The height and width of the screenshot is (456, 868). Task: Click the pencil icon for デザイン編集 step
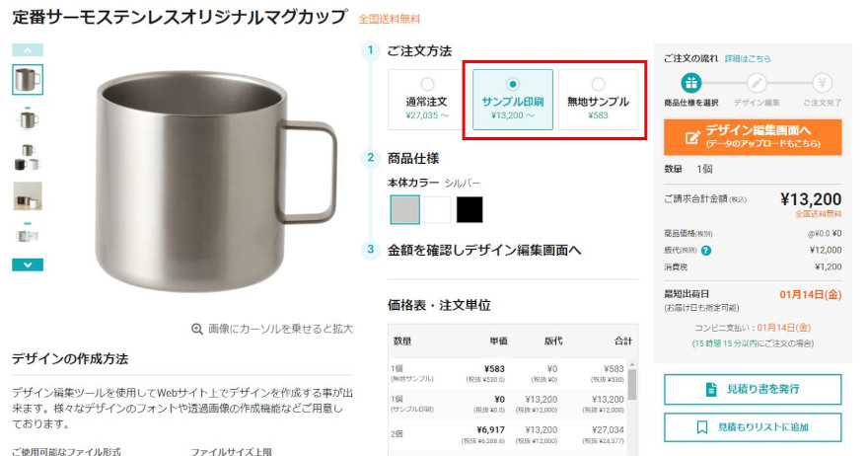[x=757, y=83]
